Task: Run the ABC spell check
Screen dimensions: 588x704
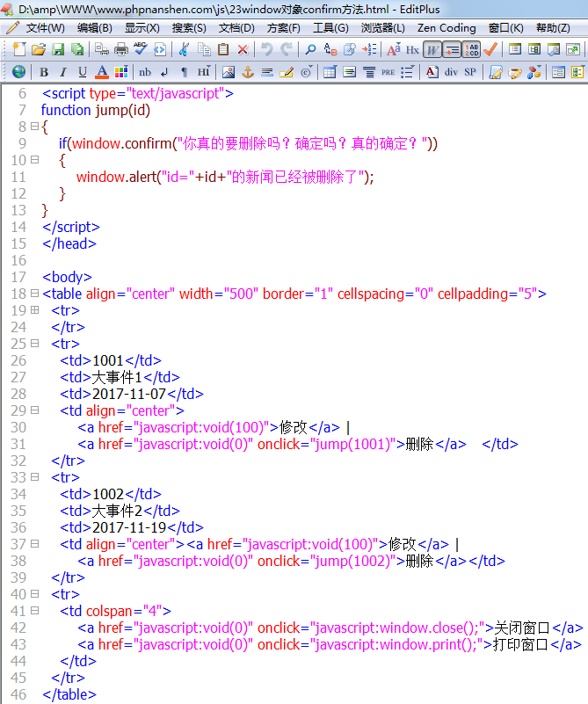Action: click(141, 49)
